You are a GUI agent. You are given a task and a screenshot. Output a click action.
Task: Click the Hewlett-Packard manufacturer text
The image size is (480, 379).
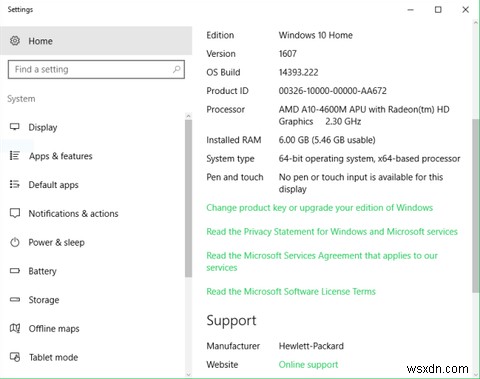pyautogui.click(x=311, y=346)
